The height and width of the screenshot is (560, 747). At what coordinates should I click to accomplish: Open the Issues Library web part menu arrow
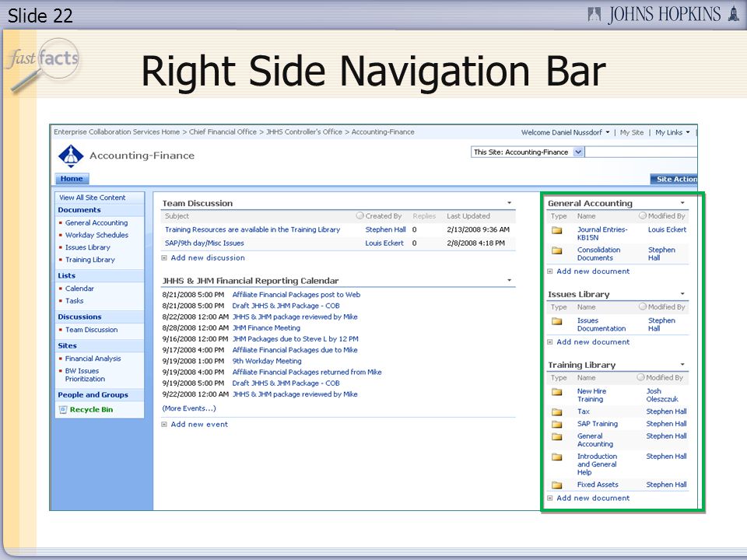[x=682, y=294]
